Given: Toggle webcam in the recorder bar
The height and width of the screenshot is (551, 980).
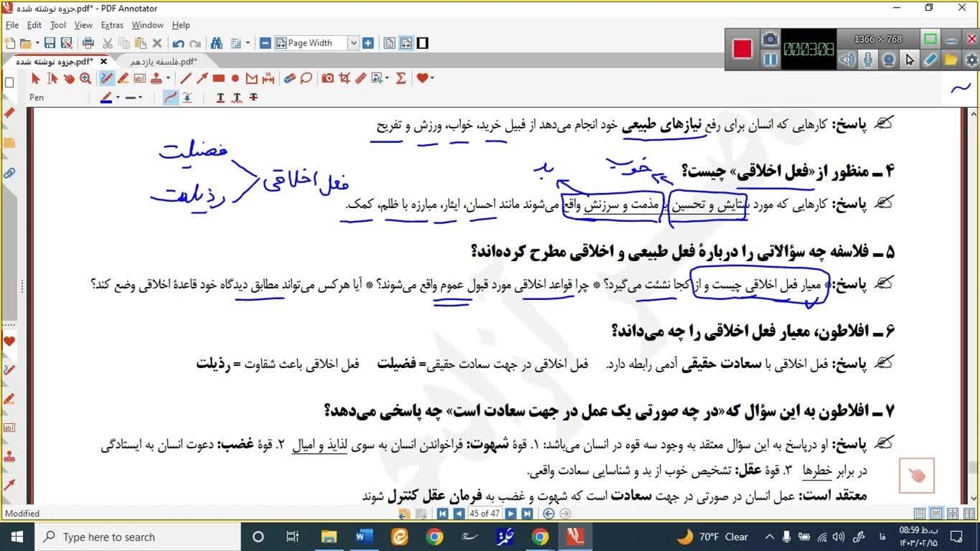Looking at the screenshot, I should 888,60.
